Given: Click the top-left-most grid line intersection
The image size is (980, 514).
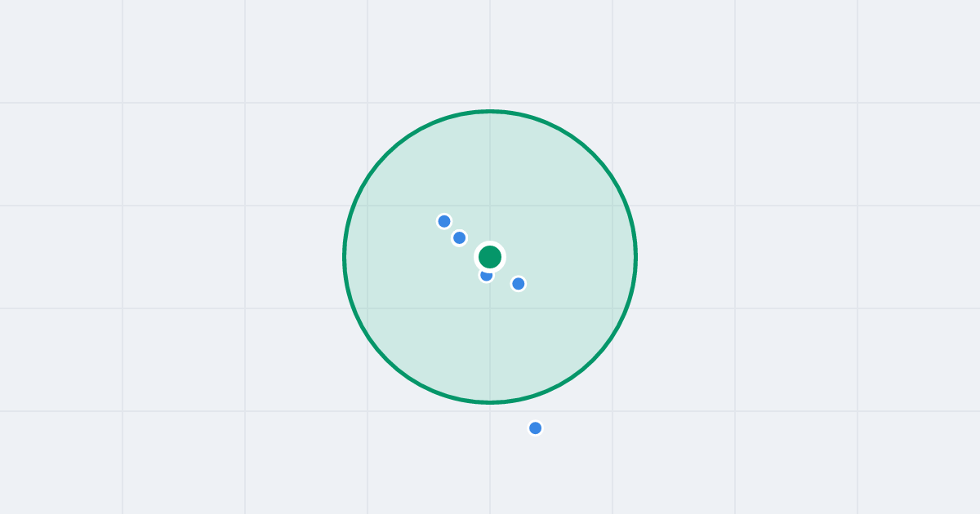Looking at the screenshot, I should [x=122, y=103].
